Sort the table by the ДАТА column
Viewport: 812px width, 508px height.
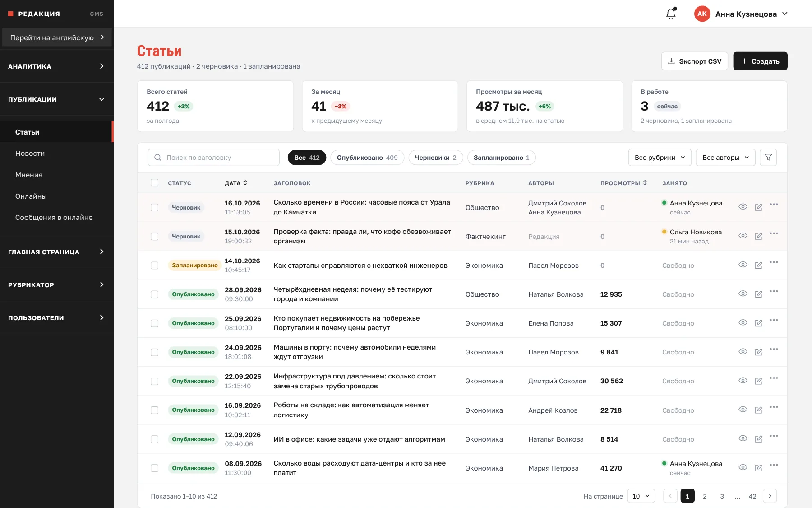coord(236,183)
